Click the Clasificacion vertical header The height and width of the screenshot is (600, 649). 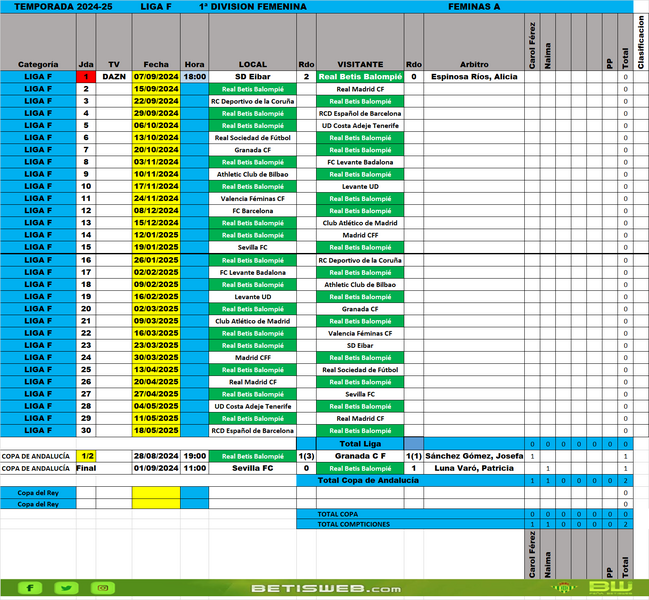[x=641, y=42]
